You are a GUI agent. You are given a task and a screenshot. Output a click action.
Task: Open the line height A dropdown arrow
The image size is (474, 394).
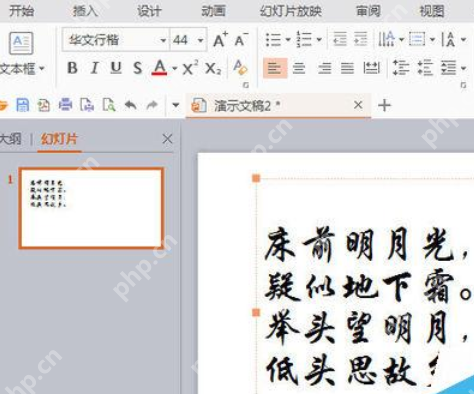coord(463,40)
